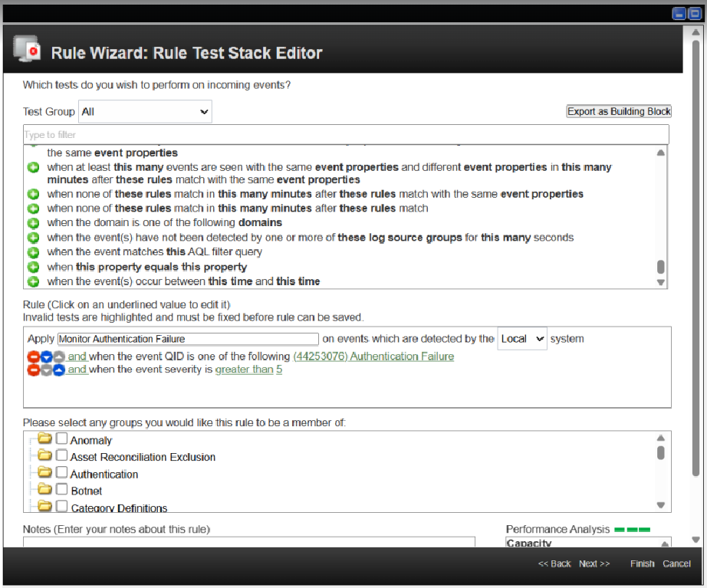Go to the Next wizard step
This screenshot has width=707, height=588.
pos(594,563)
